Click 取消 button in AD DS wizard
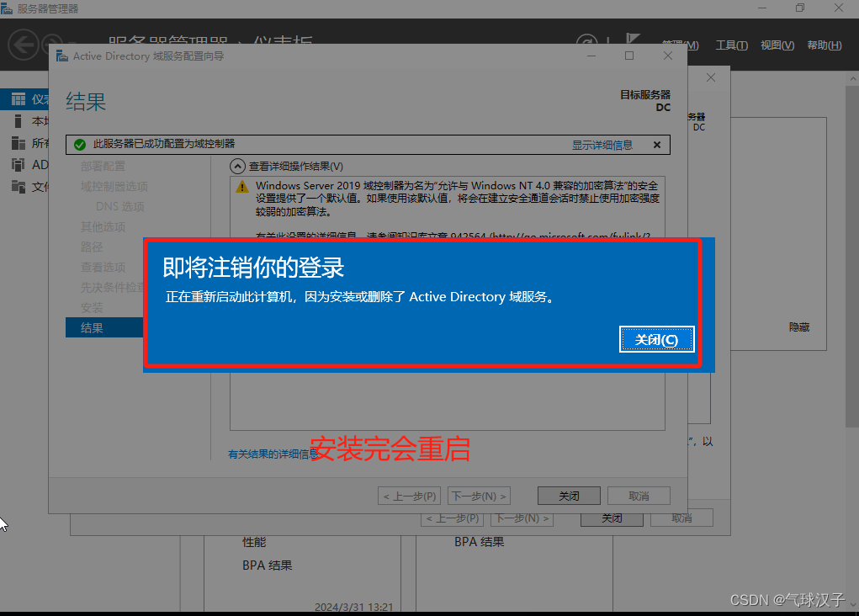This screenshot has height=616, width=859. click(639, 496)
